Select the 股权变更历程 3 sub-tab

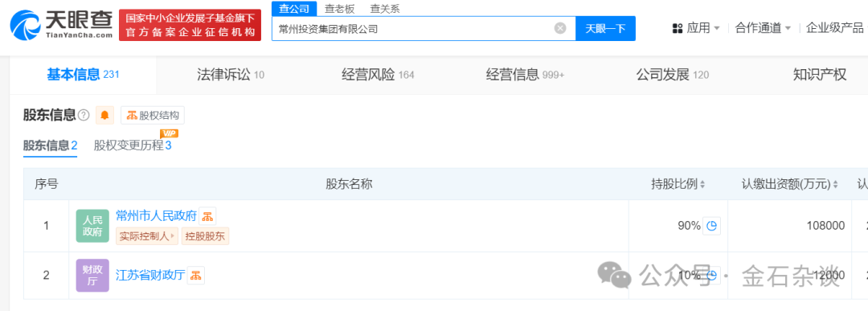click(133, 145)
